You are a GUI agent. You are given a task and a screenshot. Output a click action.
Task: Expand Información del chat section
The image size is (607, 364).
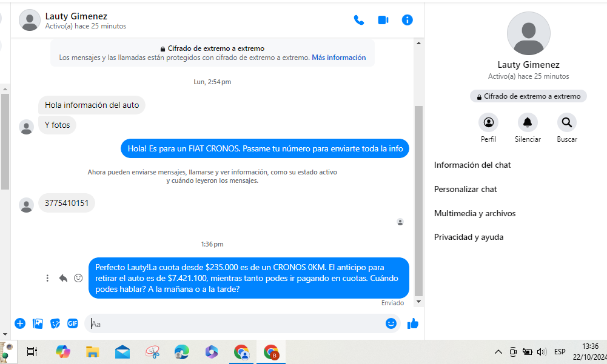(472, 165)
